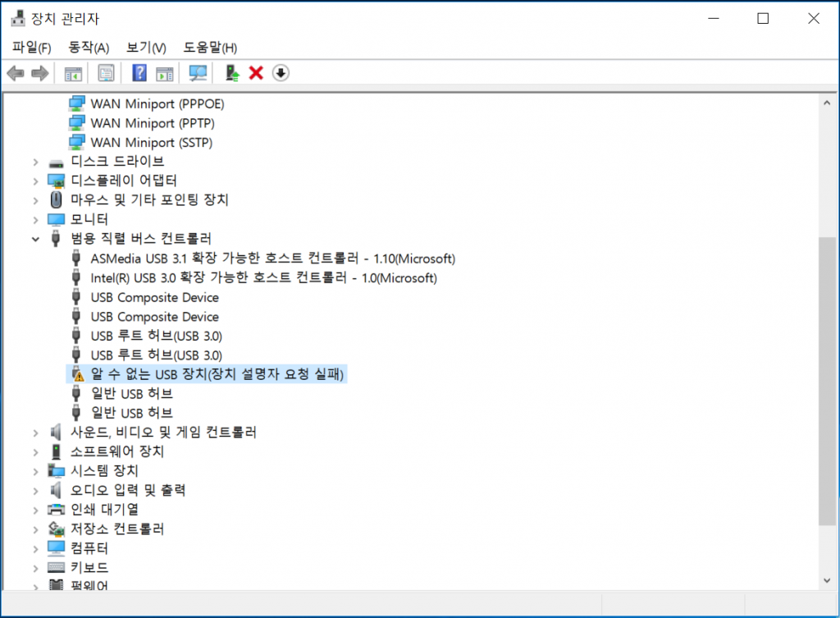The image size is (840, 618).
Task: Close the Device Manager window
Action: (813, 18)
